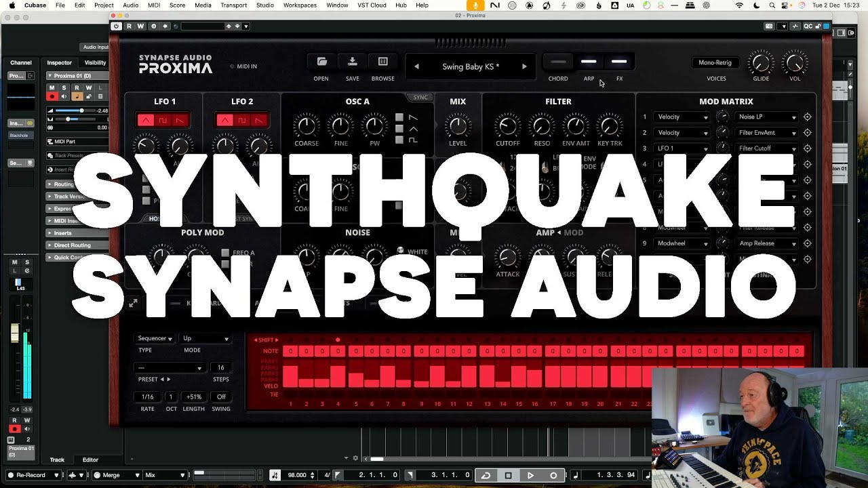868x488 pixels.
Task: Mute track Proxima 01 in Inspector
Action: click(x=52, y=88)
